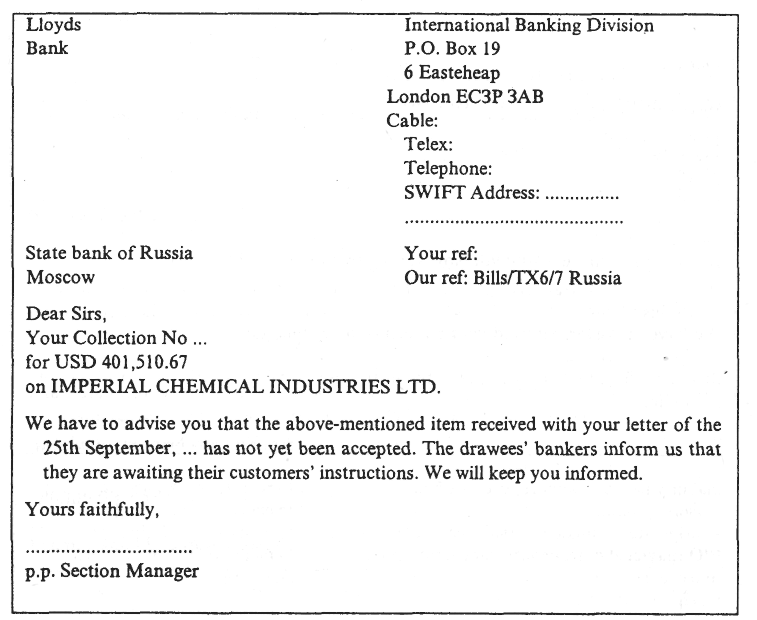Select the Telephone: label

pos(448,168)
